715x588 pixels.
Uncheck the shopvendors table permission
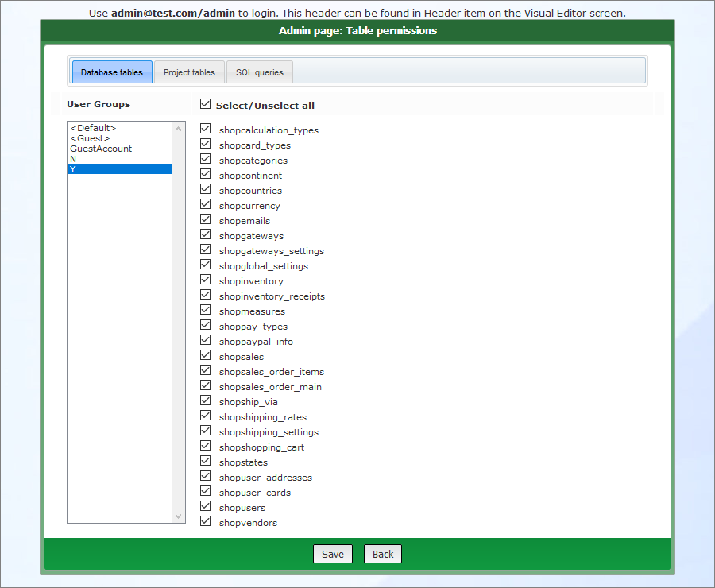(205, 522)
